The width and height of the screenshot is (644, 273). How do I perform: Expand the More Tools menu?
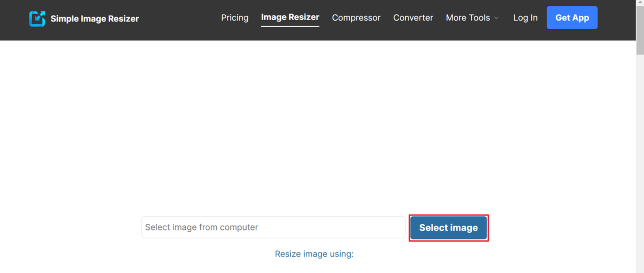point(467,18)
